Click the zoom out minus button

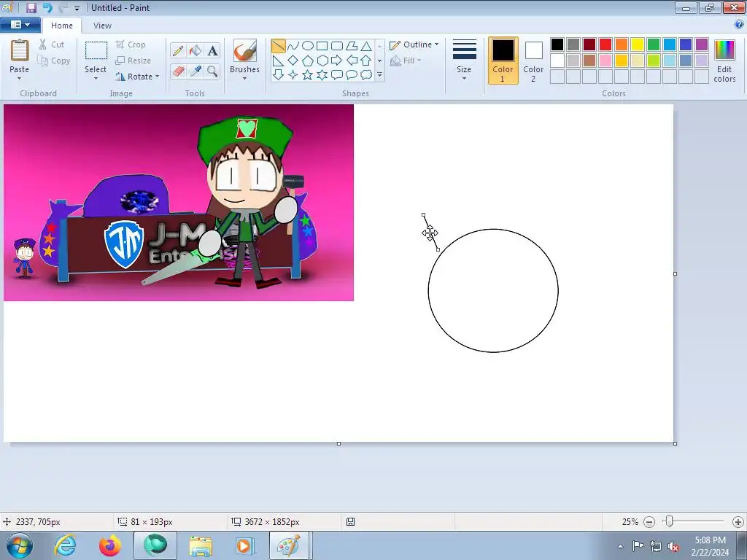[x=649, y=522]
